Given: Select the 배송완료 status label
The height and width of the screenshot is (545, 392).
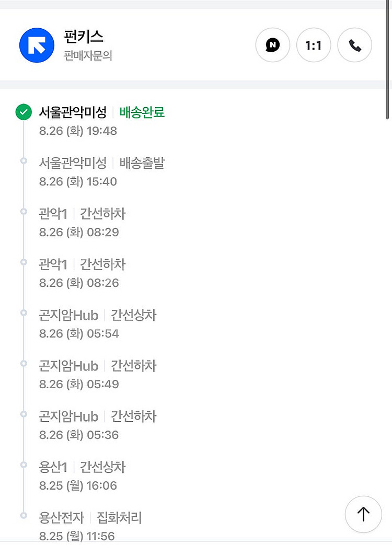Looking at the screenshot, I should tap(142, 112).
